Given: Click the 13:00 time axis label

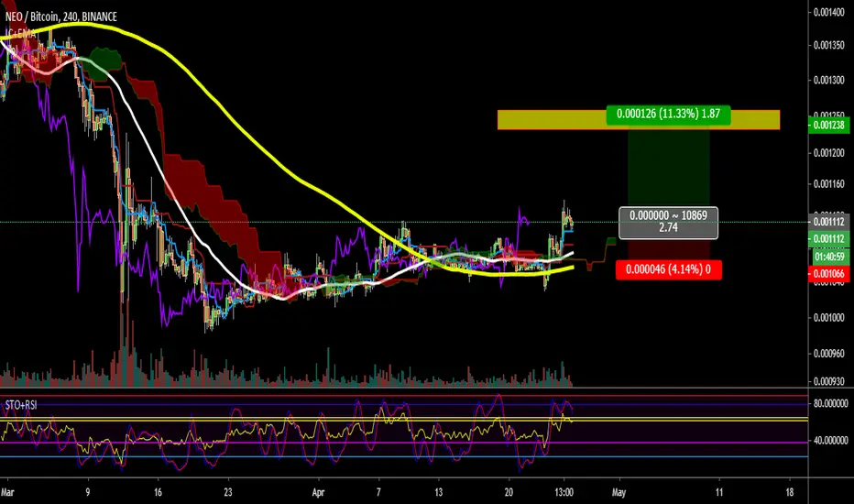Looking at the screenshot, I should (x=564, y=492).
